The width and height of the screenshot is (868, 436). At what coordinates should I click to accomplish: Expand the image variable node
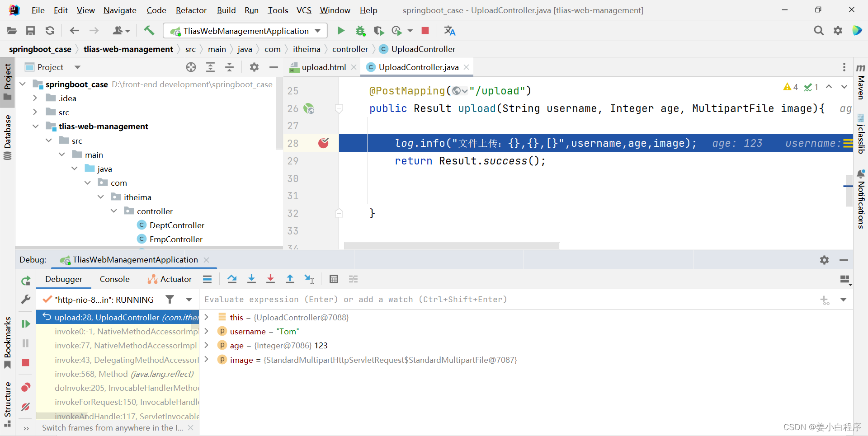[x=207, y=360]
